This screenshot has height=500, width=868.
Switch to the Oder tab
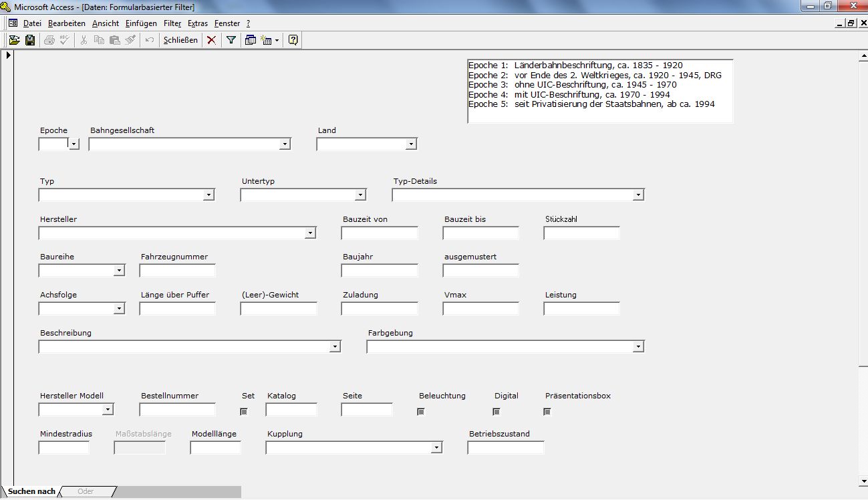point(86,492)
